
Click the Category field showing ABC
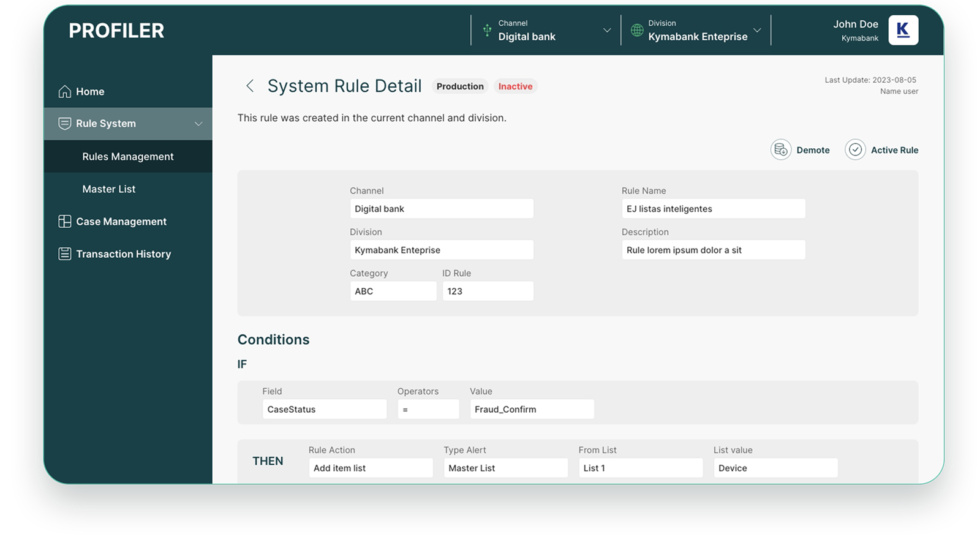(393, 291)
